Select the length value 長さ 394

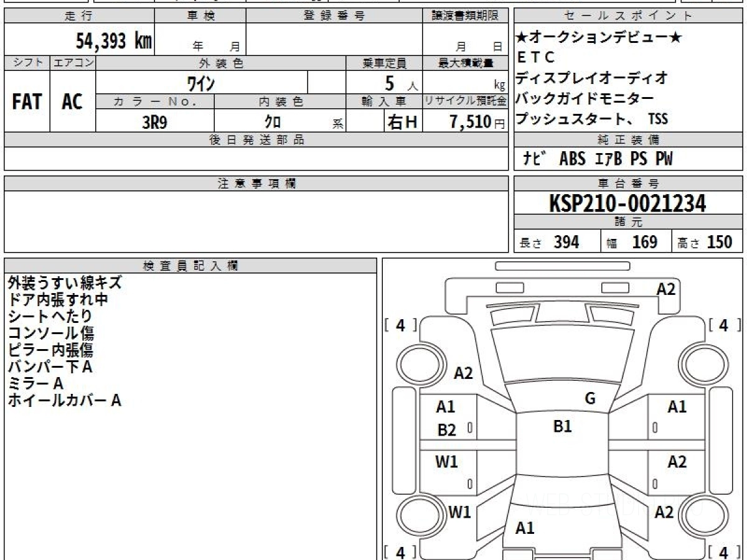click(549, 242)
